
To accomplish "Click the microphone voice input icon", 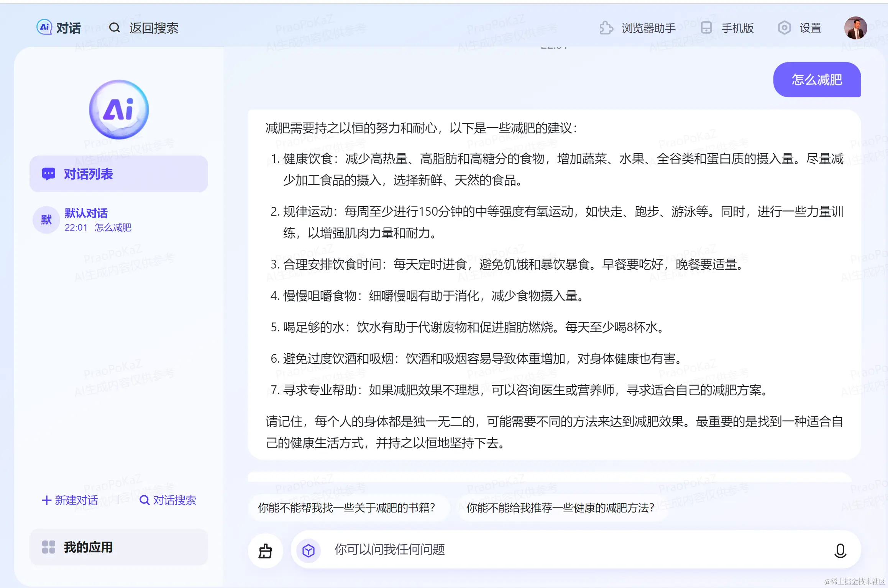I will 840,551.
